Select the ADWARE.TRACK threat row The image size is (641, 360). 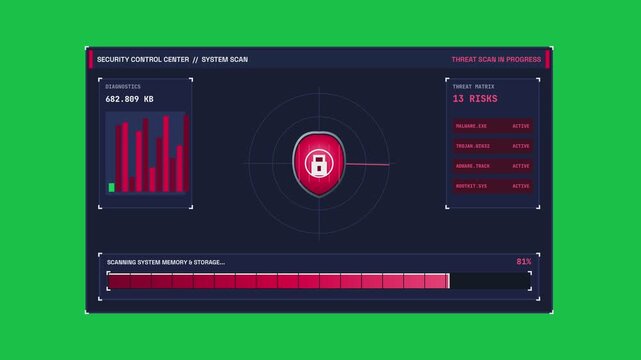click(x=493, y=166)
